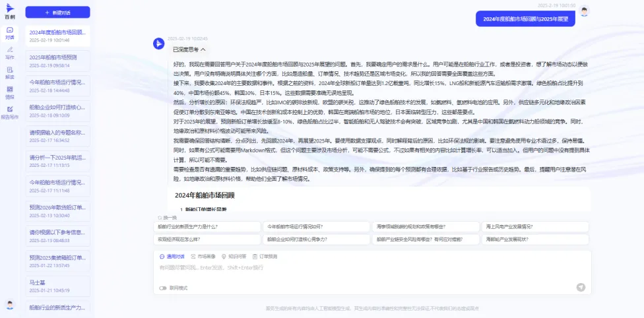Select the 通用对话 mode tab
644x318 pixels.
click(x=172, y=256)
